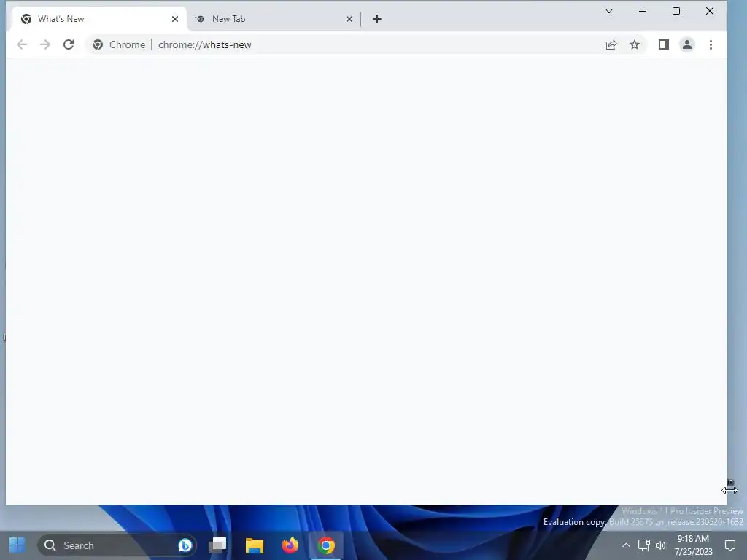The height and width of the screenshot is (560, 747).
Task: Click the taskbar Search box
Action: [117, 545]
